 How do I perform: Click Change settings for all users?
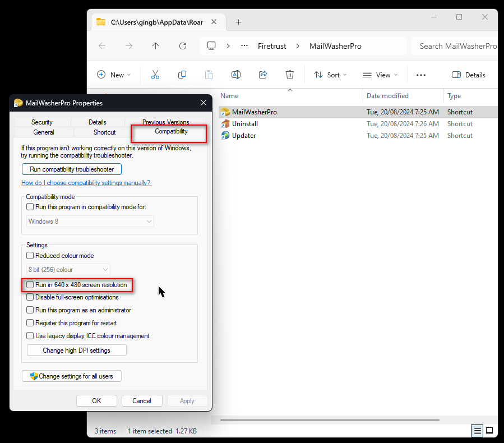point(72,376)
